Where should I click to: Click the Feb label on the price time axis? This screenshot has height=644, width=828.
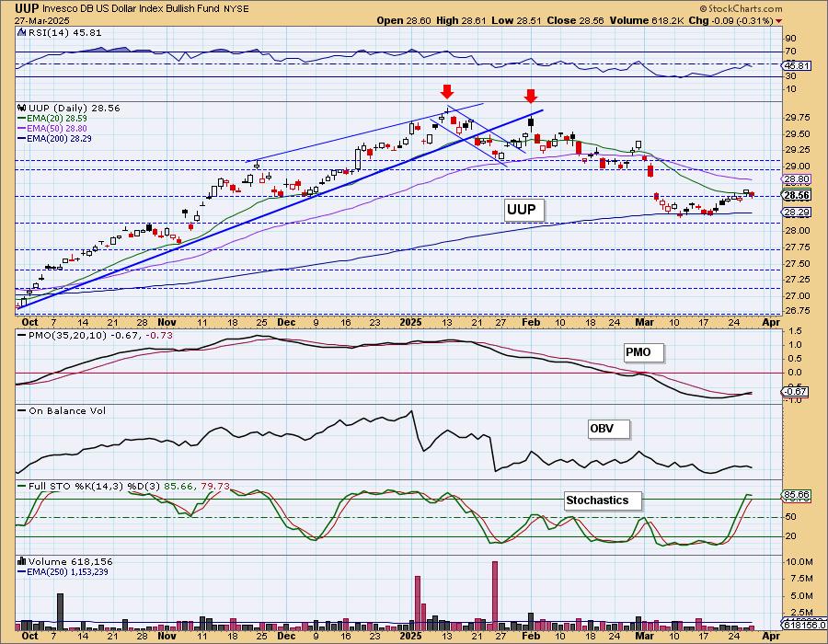click(531, 322)
